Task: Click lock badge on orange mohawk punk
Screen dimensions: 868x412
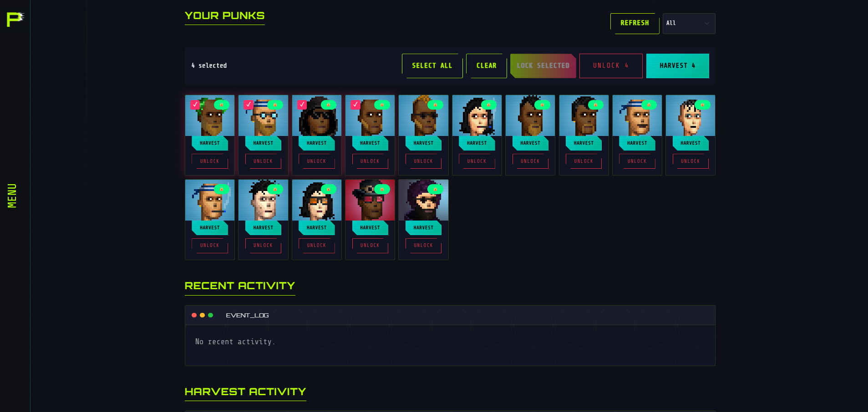Action: 435,105
